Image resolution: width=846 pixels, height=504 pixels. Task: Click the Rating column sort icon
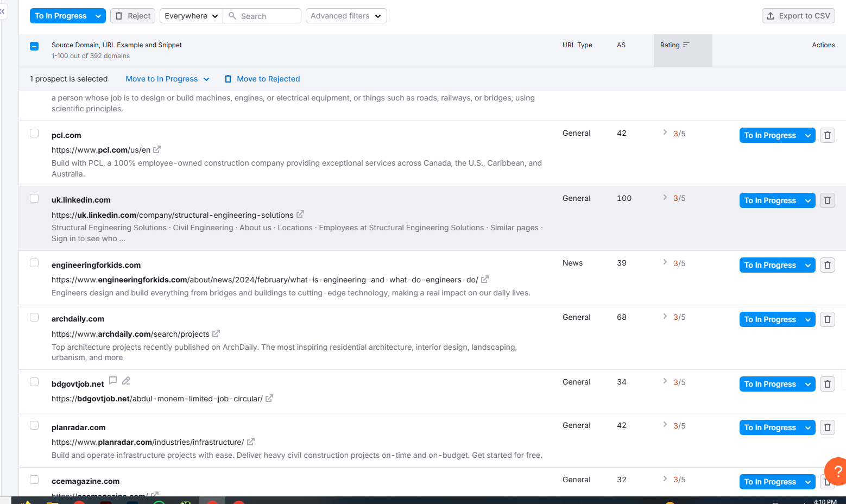pyautogui.click(x=686, y=45)
